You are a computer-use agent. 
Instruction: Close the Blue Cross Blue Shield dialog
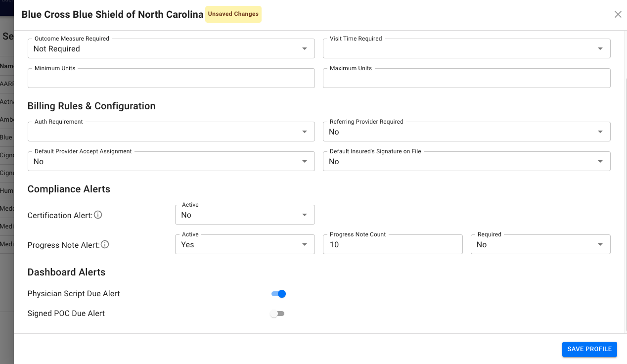tap(618, 14)
